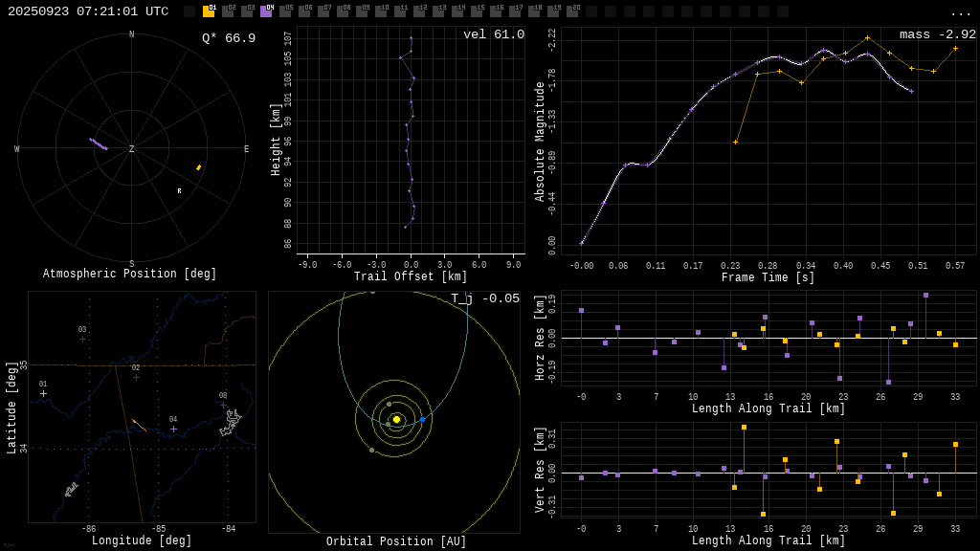
Task: Click the mass -2.92 readout
Action: tap(937, 35)
